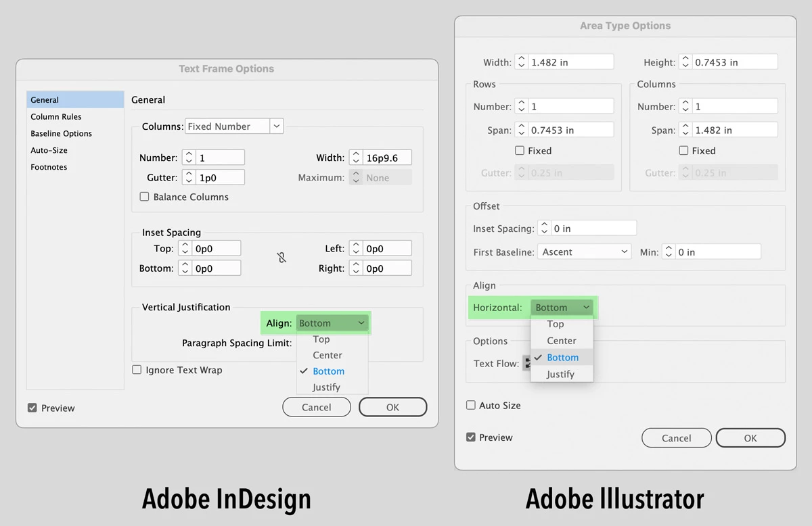Click the Illustrator Columns Number stepper
Image resolution: width=812 pixels, height=526 pixels.
(x=685, y=106)
